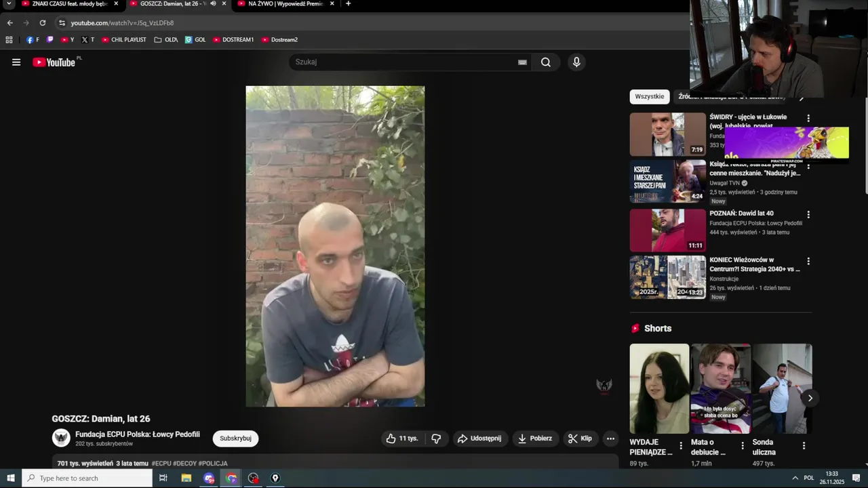Image resolution: width=868 pixels, height=488 pixels.
Task: Click the #ECPU hashtag
Action: point(161,464)
